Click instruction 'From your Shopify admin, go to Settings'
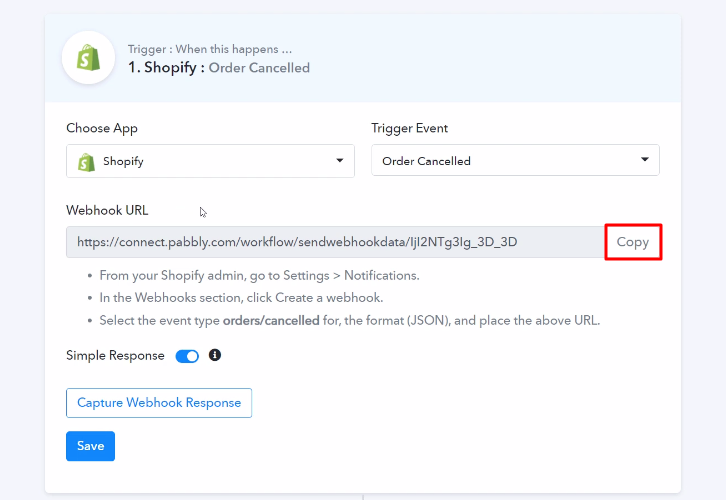 pyautogui.click(x=259, y=275)
